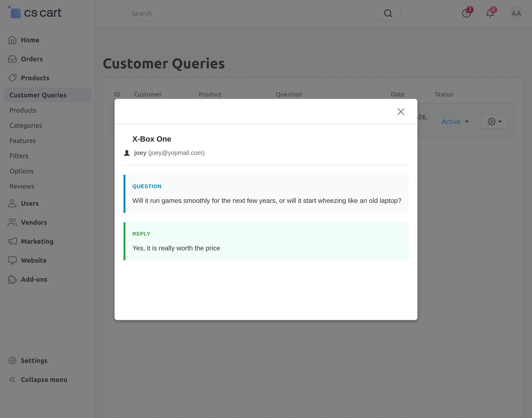Open the Products main menu section
This screenshot has height=418, width=532.
coord(35,78)
